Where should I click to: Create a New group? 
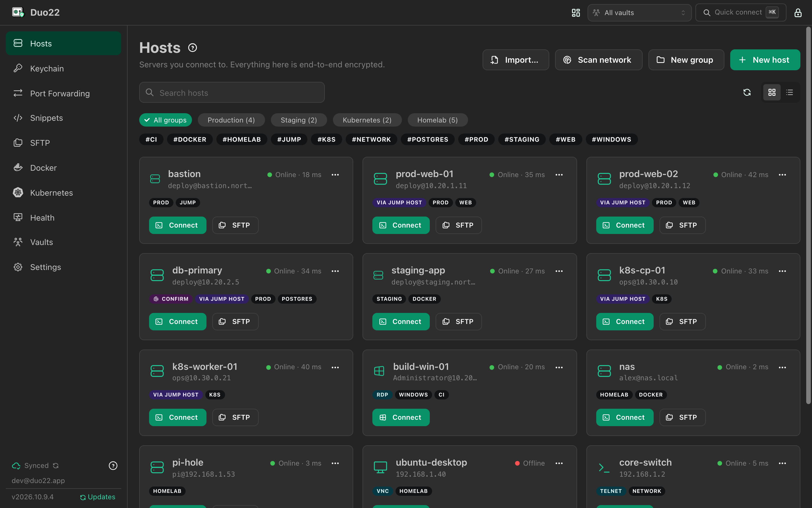tap(686, 60)
